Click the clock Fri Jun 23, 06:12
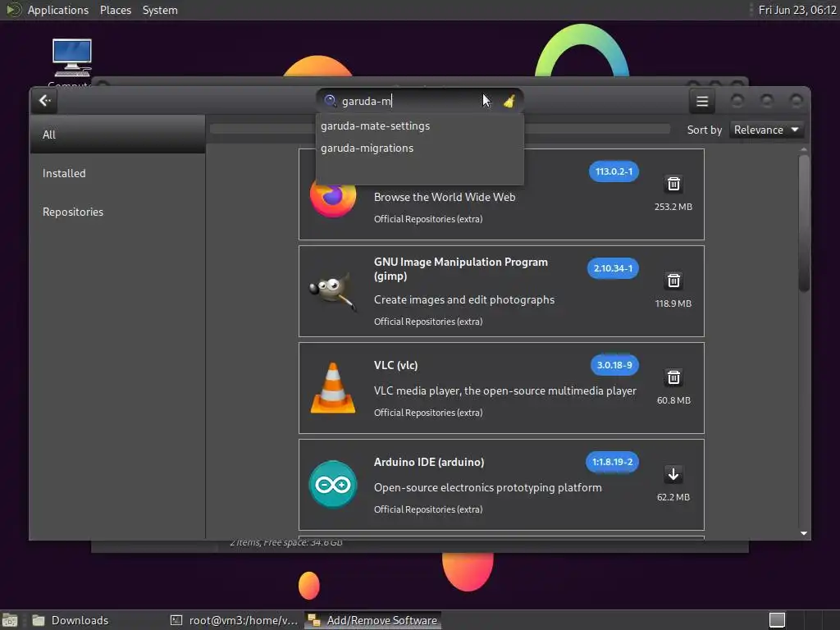Screen dimensions: 840x630 (x=797, y=10)
